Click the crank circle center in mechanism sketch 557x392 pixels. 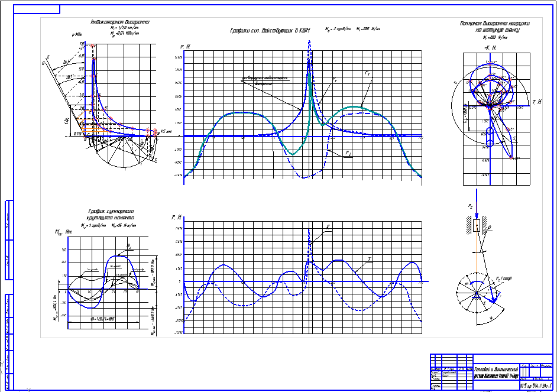point(477,293)
